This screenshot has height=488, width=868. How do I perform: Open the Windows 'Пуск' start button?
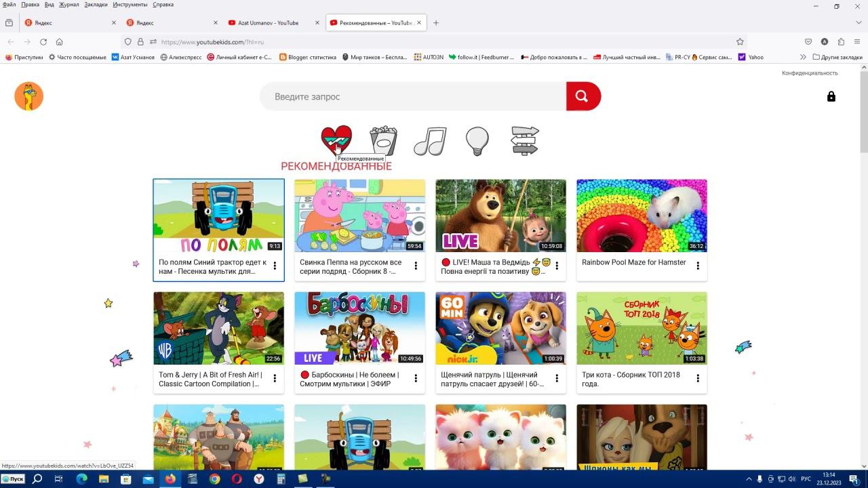pyautogui.click(x=13, y=479)
